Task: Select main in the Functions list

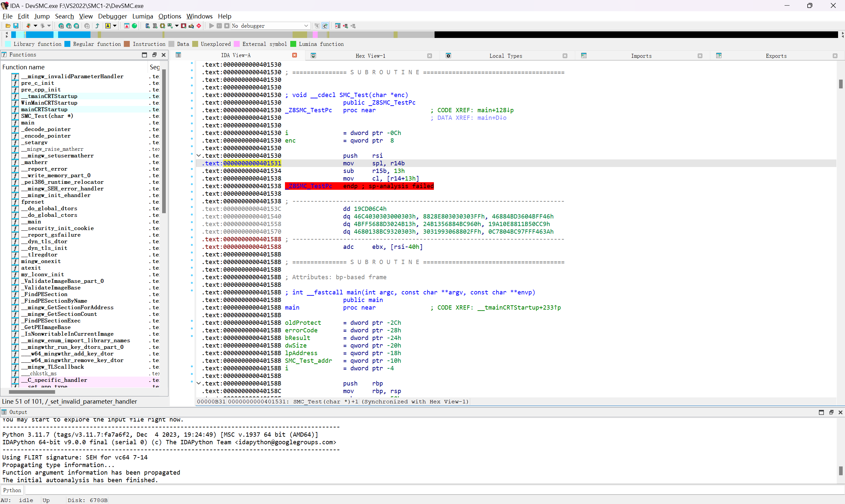Action: (27, 122)
